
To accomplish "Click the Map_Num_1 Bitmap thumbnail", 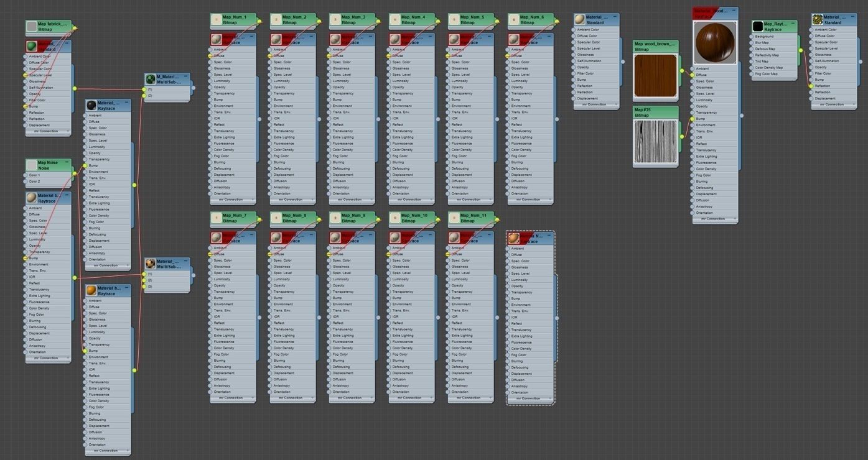I will tap(216, 20).
